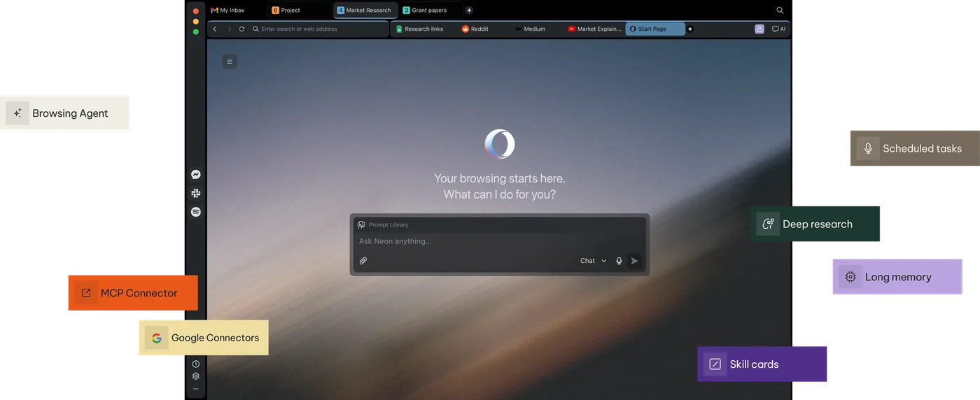Click the MCP Connector feature card
980x400 pixels.
133,293
